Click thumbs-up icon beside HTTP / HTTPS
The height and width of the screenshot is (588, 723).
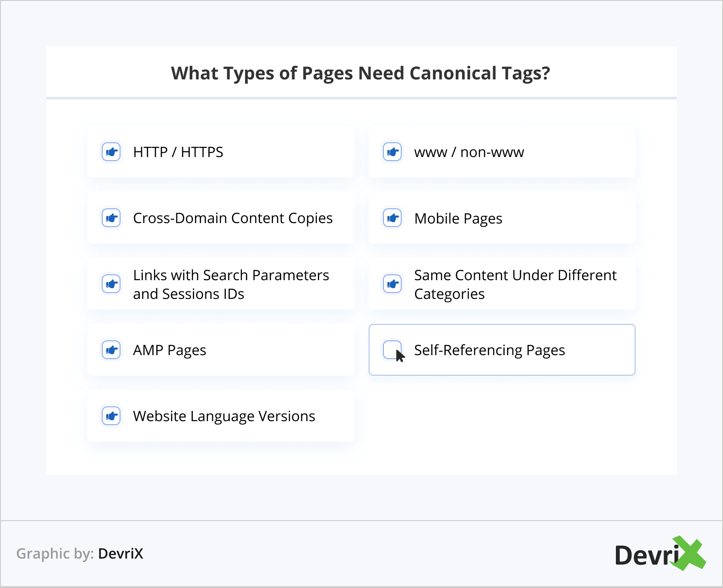coord(111,152)
